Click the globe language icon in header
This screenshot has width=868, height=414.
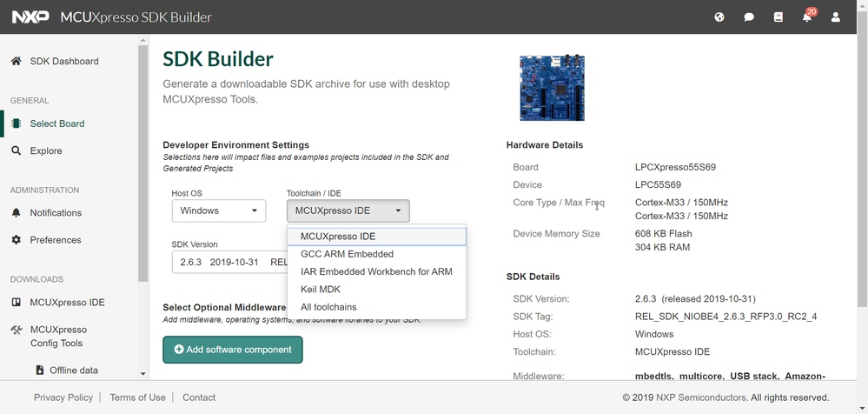(719, 17)
